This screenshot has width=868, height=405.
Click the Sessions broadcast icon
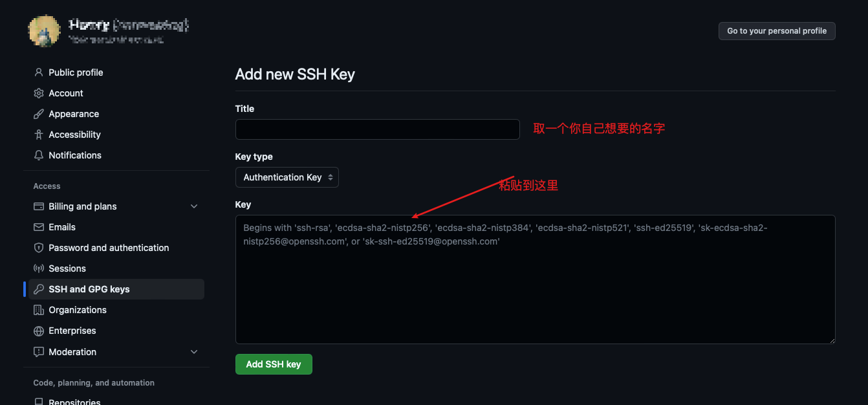click(x=39, y=268)
